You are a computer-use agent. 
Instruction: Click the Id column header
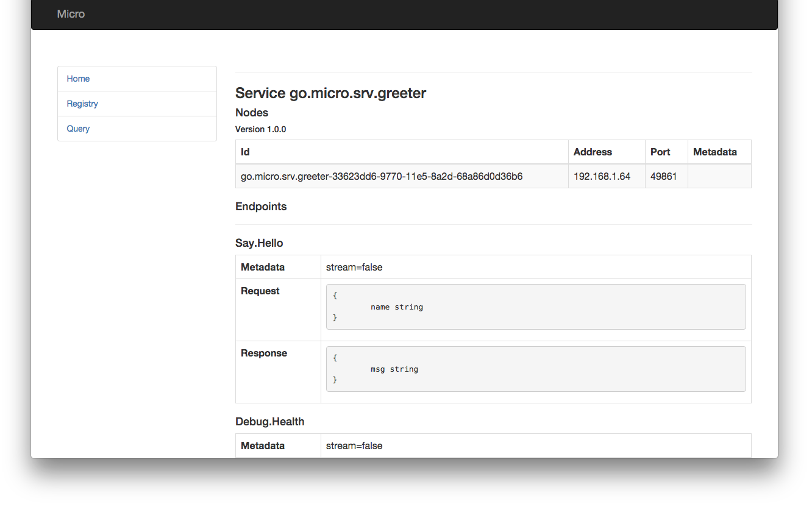402,152
